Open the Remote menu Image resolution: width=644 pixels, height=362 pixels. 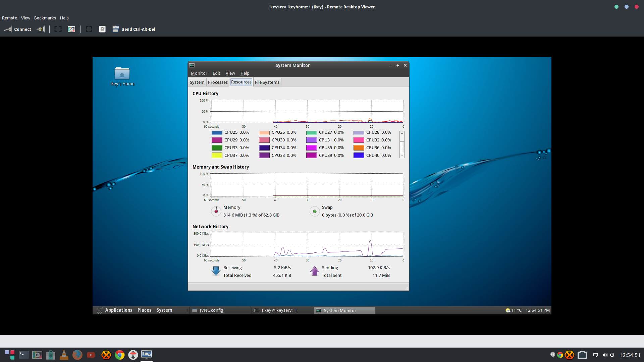[9, 18]
